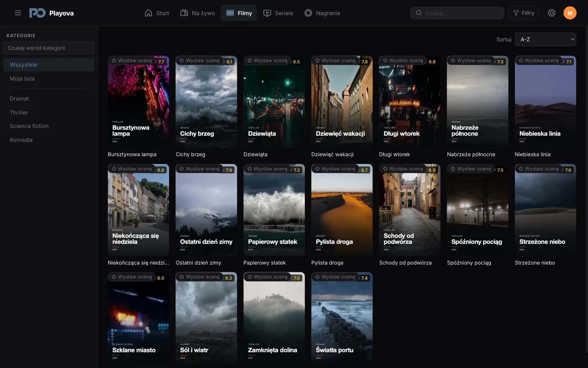
Task: Open the Niebieska linia title link
Action: click(532, 154)
